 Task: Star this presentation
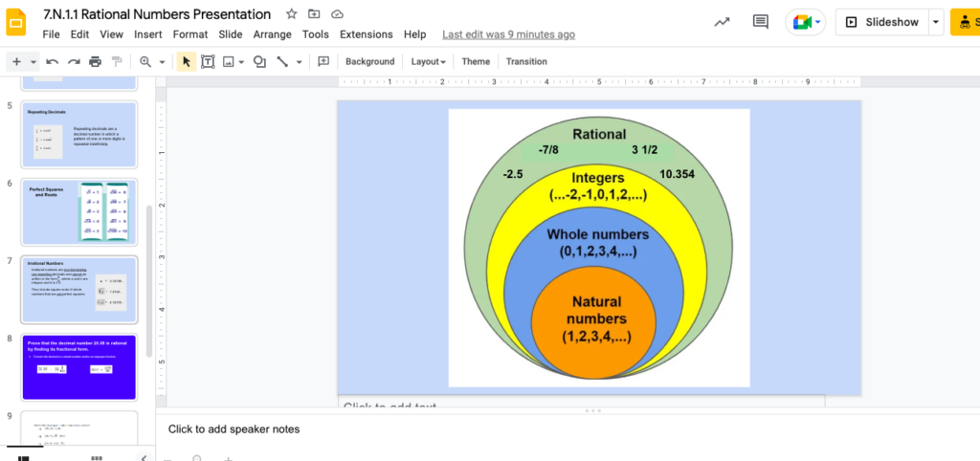[291, 14]
